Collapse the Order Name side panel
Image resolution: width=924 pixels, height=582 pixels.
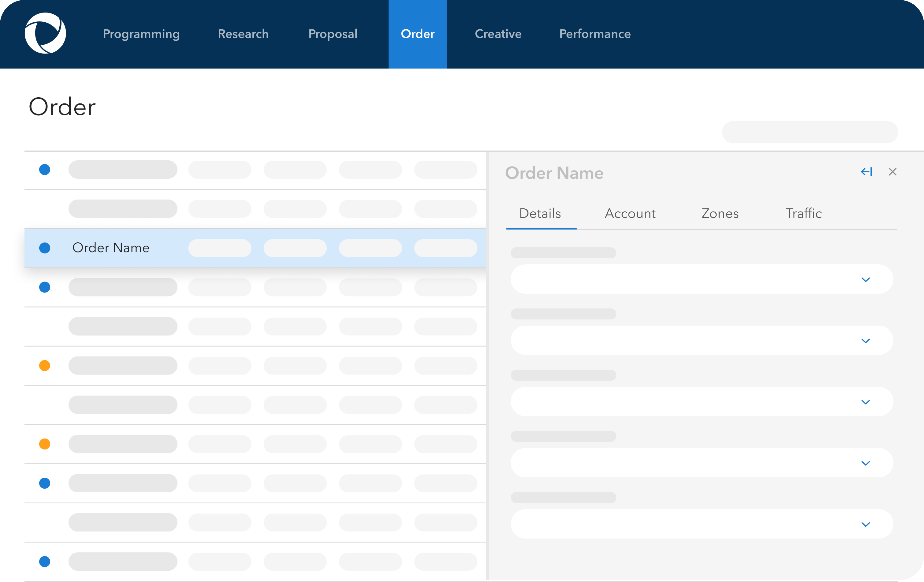pos(866,171)
